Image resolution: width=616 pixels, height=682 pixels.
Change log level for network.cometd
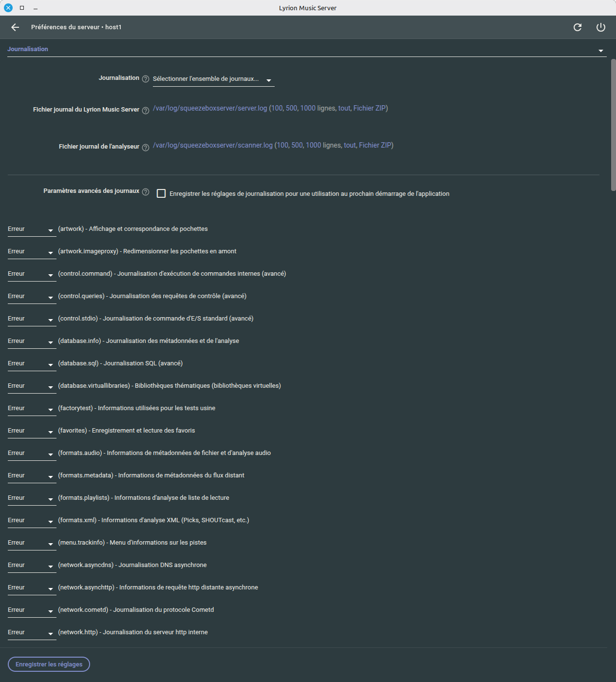(32, 610)
